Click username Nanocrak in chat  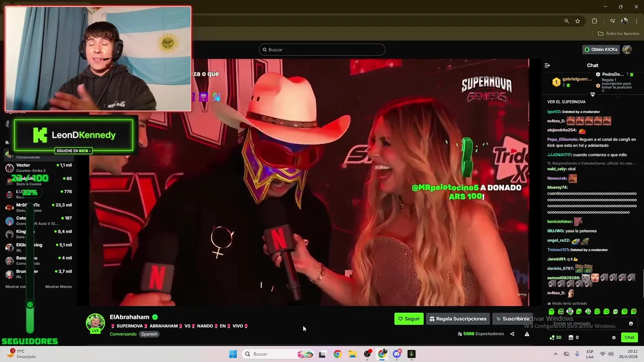click(557, 178)
